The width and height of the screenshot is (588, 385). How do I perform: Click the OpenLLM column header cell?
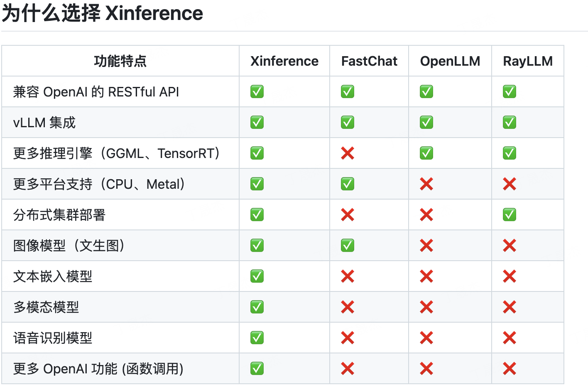pyautogui.click(x=450, y=61)
